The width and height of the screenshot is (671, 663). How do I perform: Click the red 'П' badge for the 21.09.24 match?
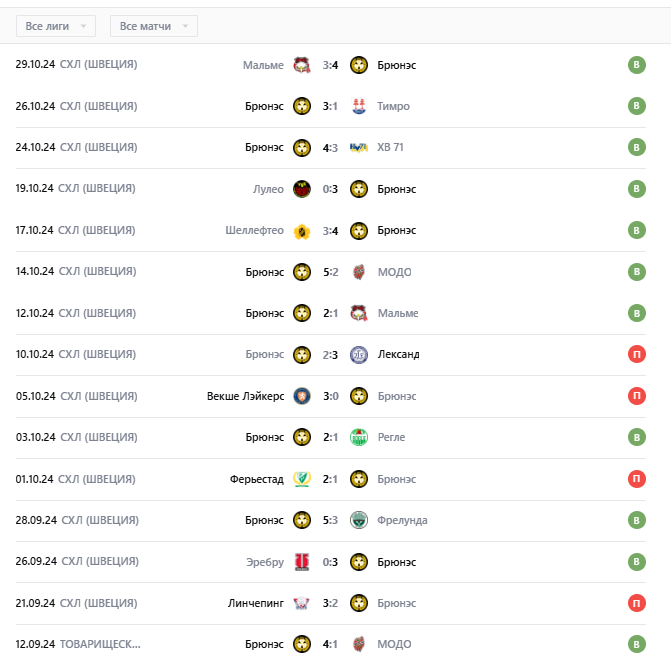click(635, 603)
